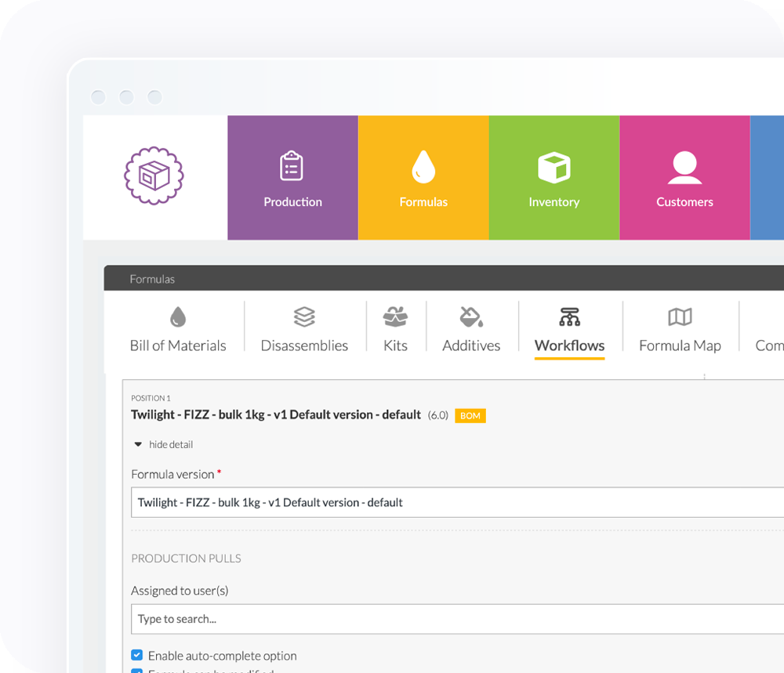The height and width of the screenshot is (673, 784).
Task: Click the Formulas panel header text
Action: pos(152,279)
